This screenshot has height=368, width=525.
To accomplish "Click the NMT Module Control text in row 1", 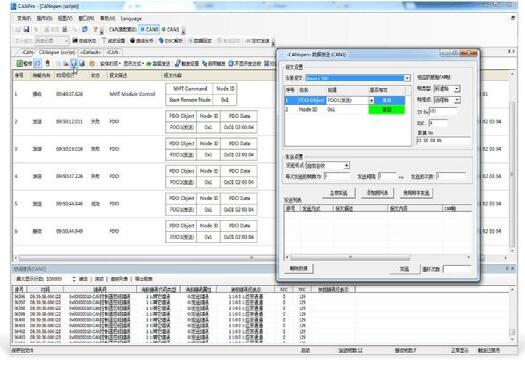I will pos(132,94).
